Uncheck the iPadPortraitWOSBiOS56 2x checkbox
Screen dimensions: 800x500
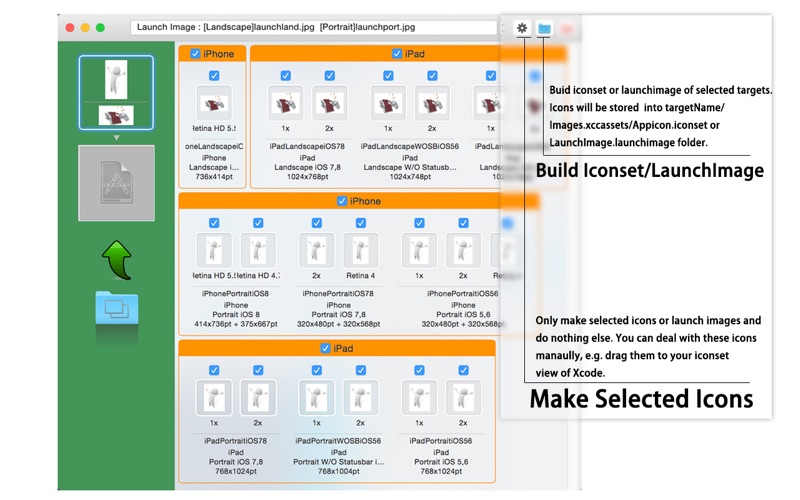click(x=361, y=370)
